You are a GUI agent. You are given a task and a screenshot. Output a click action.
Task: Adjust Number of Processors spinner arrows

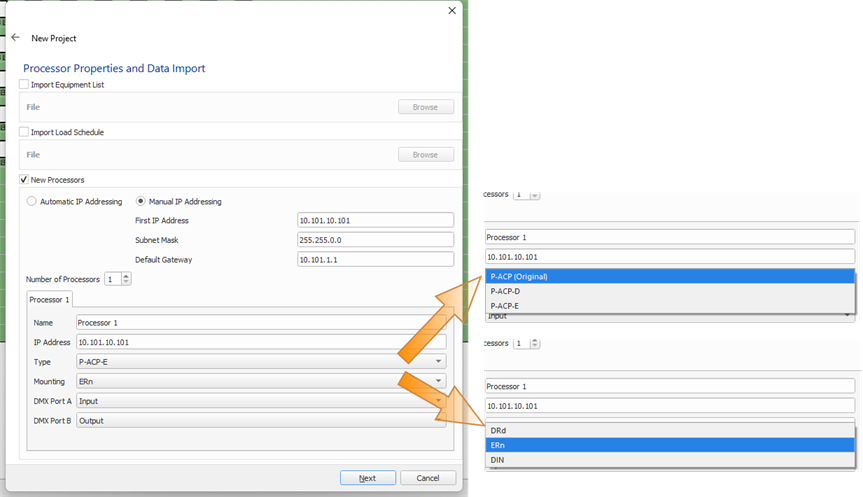point(126,279)
